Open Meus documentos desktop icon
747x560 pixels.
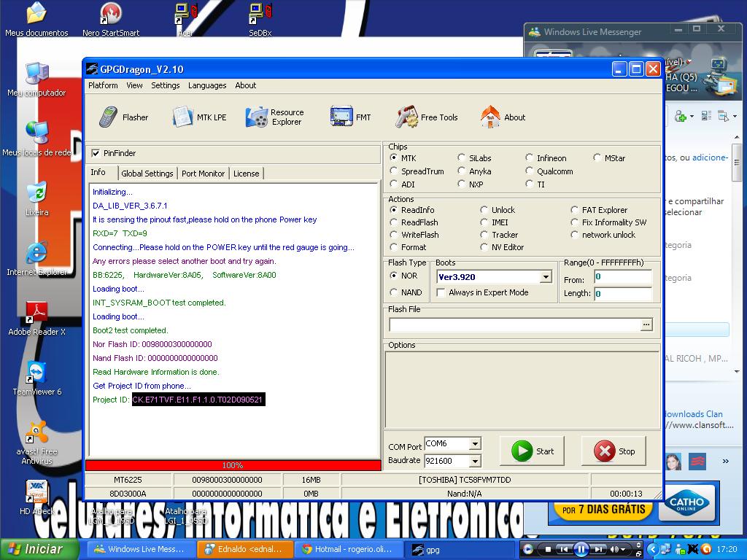tap(36, 20)
